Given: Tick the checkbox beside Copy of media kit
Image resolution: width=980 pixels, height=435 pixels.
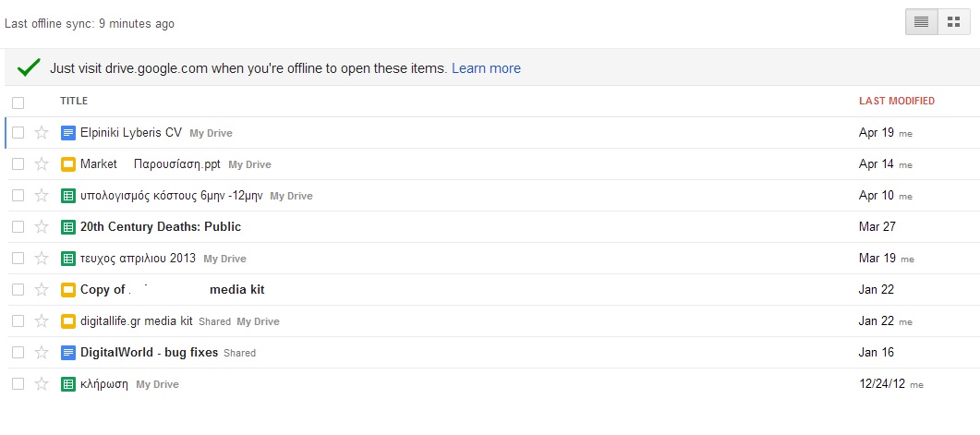Looking at the screenshot, I should pyautogui.click(x=18, y=290).
